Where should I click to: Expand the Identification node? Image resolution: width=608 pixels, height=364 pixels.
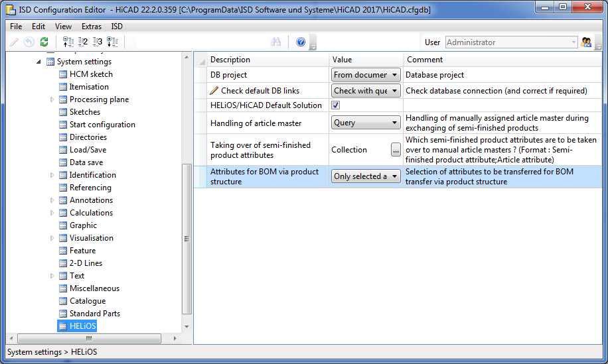(52, 175)
